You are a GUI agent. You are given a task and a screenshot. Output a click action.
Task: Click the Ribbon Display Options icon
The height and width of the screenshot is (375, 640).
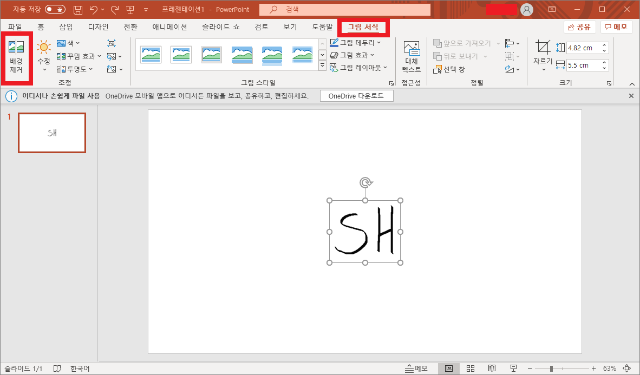(552, 9)
